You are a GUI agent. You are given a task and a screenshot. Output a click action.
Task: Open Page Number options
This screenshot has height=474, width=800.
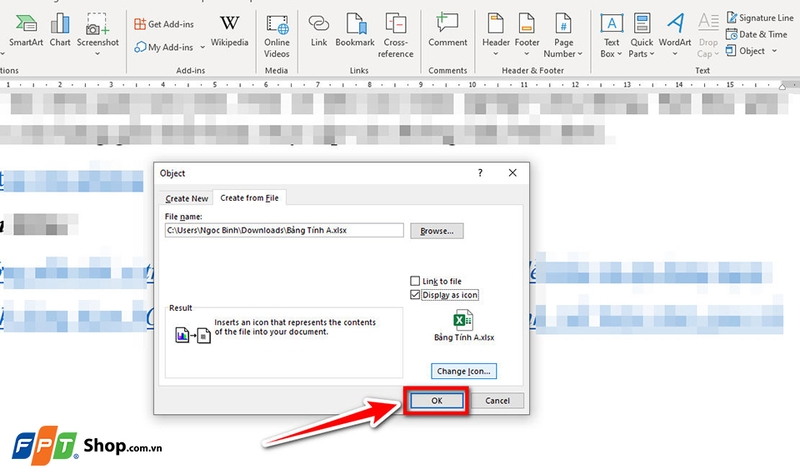click(x=563, y=36)
